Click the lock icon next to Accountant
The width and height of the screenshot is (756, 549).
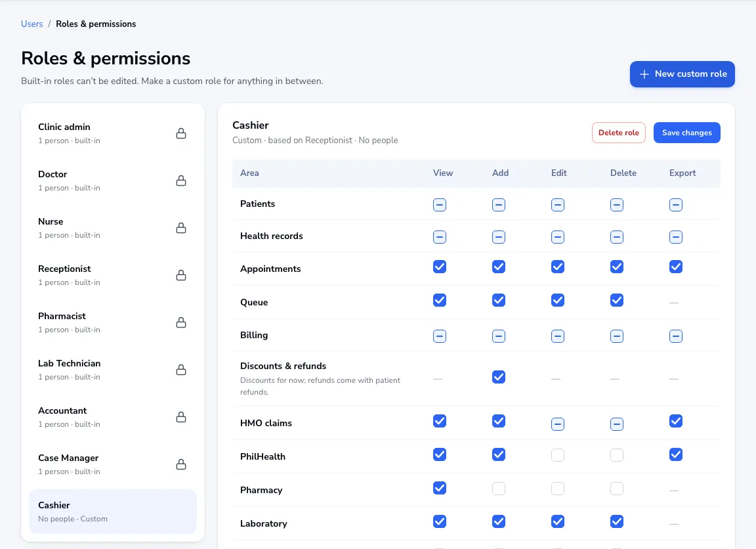181,417
